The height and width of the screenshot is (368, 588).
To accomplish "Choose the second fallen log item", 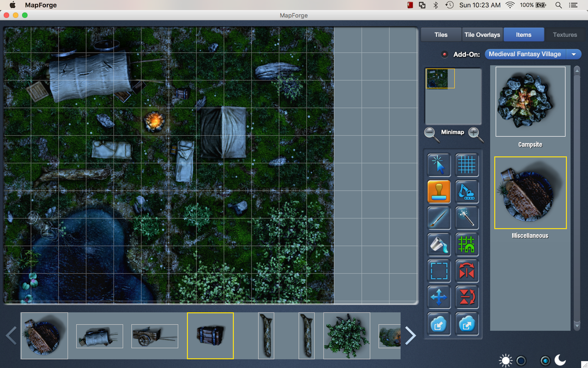I will click(306, 336).
